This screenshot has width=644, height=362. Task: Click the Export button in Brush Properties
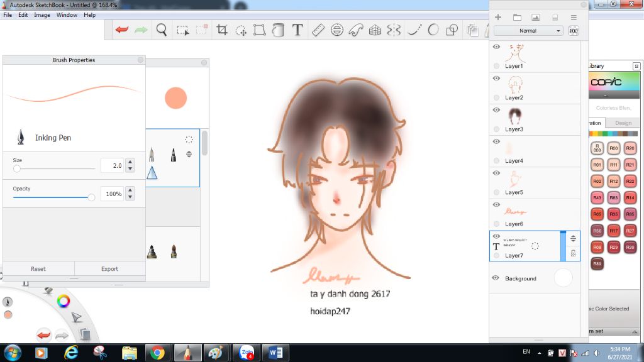click(109, 269)
